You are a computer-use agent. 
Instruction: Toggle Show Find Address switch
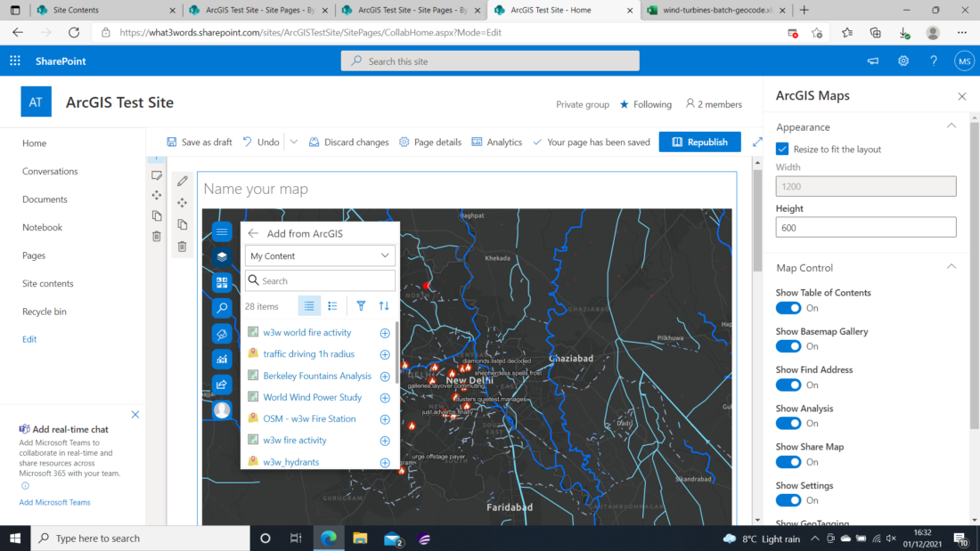[x=788, y=385]
